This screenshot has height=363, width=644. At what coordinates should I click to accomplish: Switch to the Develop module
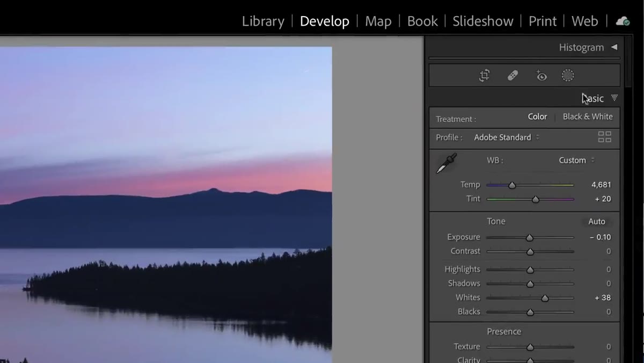coord(325,21)
